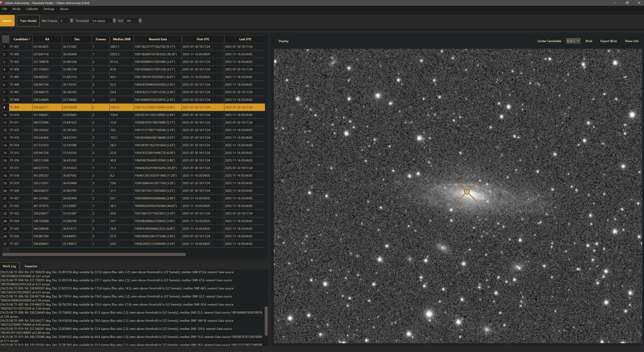Sort table by Nearest Gaia header

tap(158, 39)
